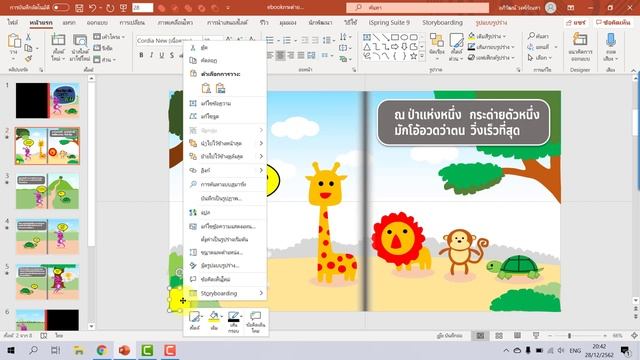Image resolution: width=640 pixels, height=360 pixels.
Task: Click the Paste clipboard icon in ribbon
Action: (x=14, y=41)
